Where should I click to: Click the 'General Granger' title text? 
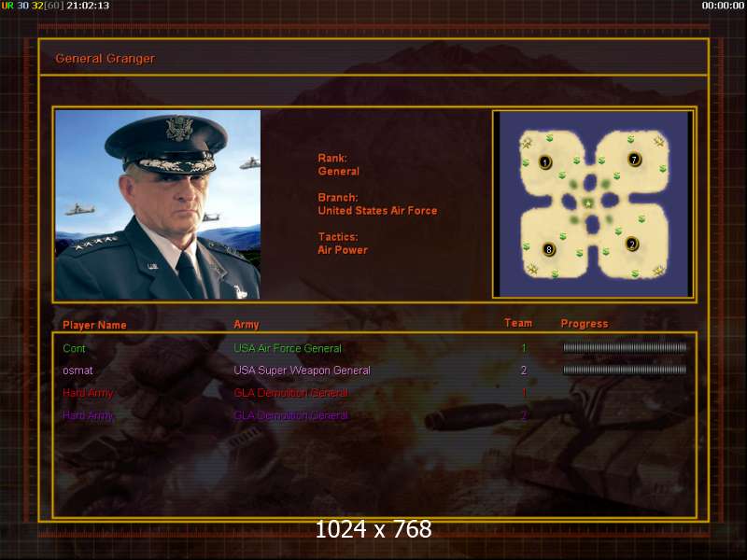point(105,59)
